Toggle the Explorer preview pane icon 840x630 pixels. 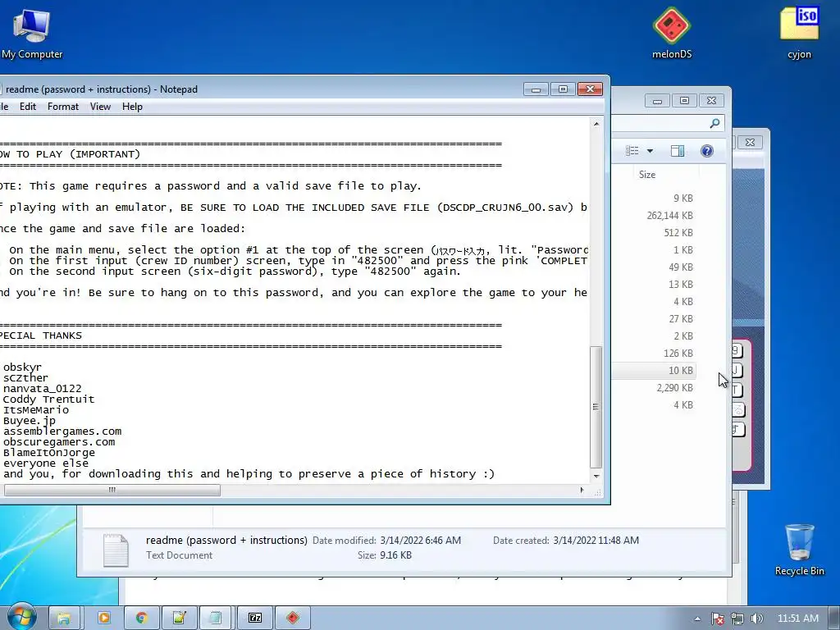[677, 151]
